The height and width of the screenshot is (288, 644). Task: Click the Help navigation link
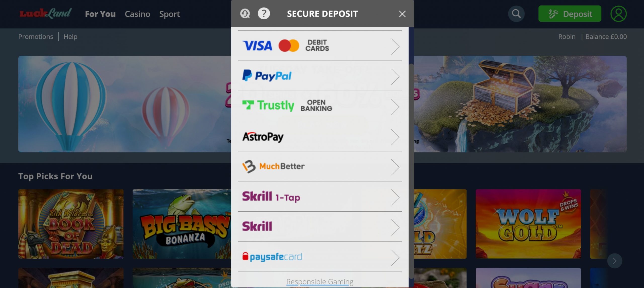point(70,36)
